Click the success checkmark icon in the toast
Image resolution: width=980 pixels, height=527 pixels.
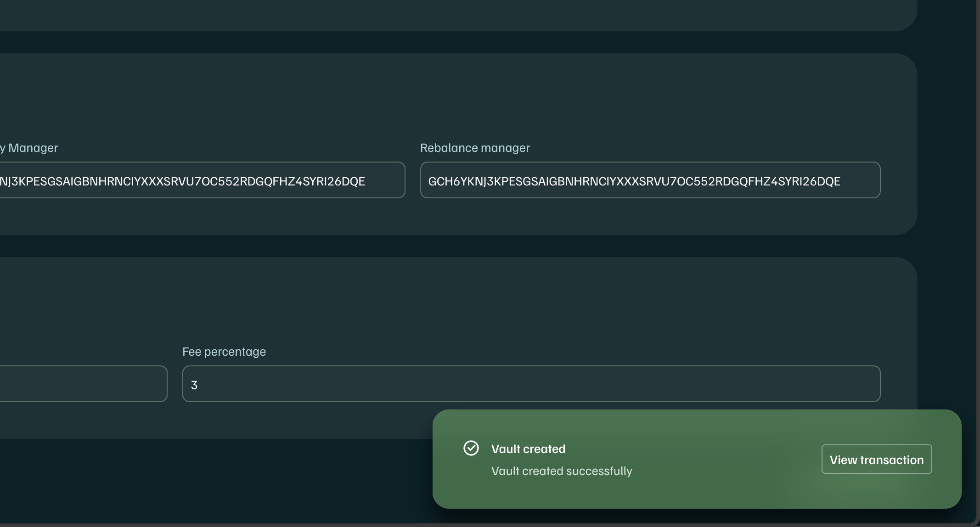point(471,448)
